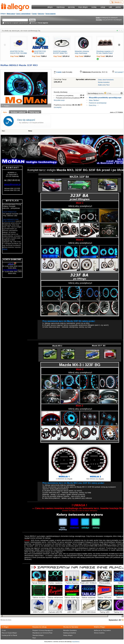Open the ADAPTER FILTRA OLEJU product thumbnail
124x644 pixels.
pyautogui.click(x=18, y=43)
